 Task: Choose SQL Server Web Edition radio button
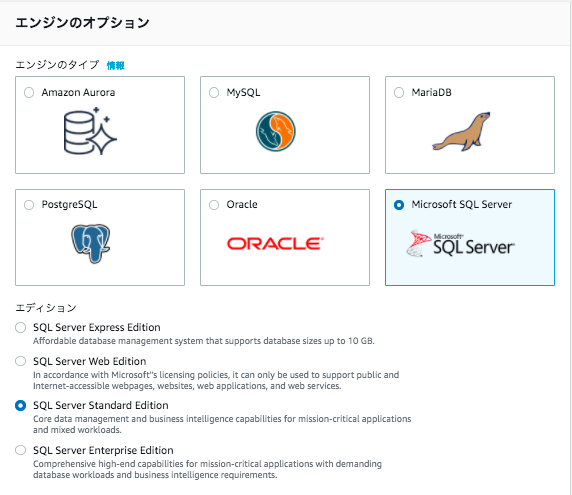pyautogui.click(x=20, y=361)
